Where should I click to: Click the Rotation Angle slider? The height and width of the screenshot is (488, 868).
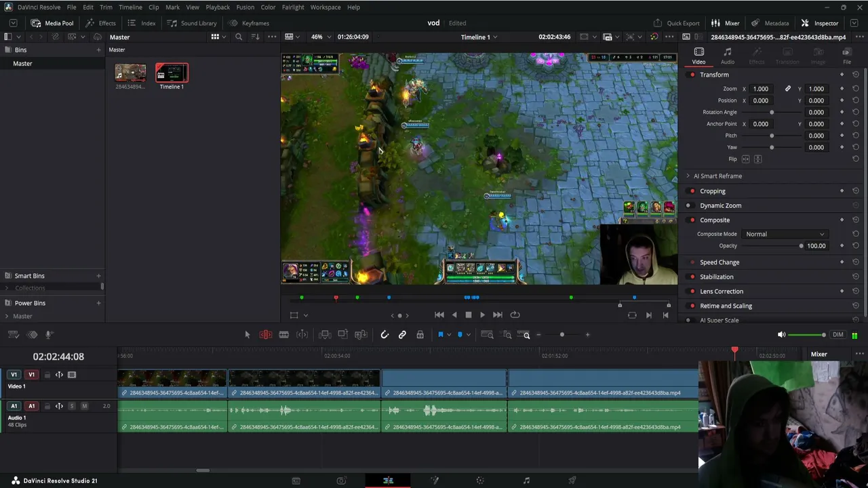772,113
